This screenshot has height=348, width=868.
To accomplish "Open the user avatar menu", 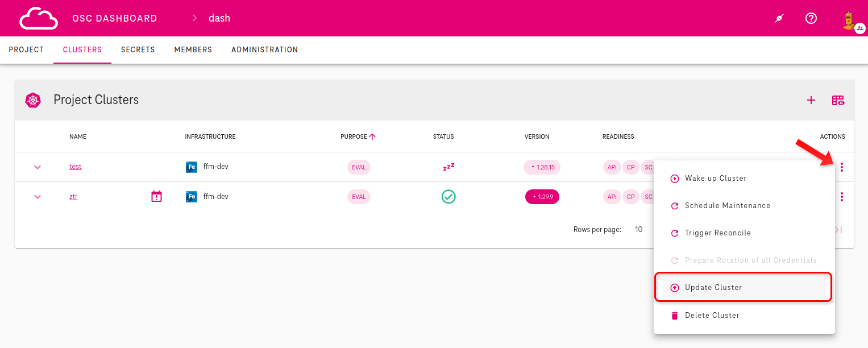I will [x=849, y=19].
